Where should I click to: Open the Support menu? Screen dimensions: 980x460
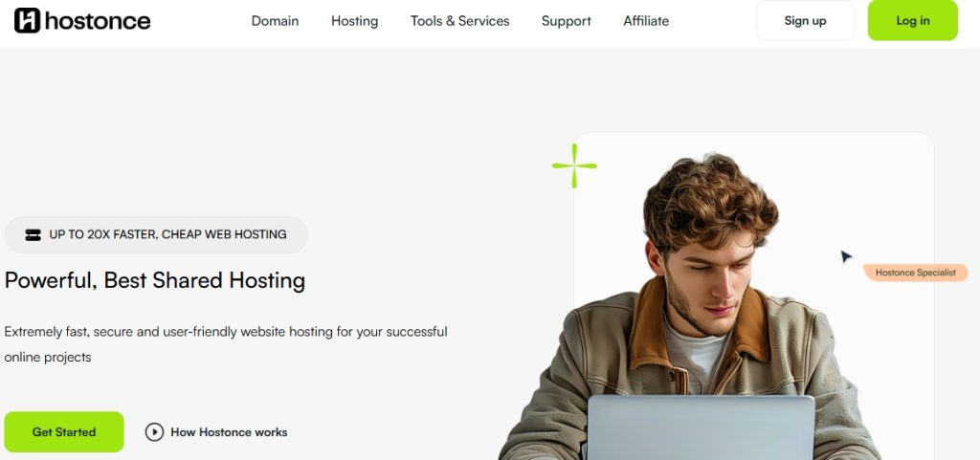(x=567, y=21)
